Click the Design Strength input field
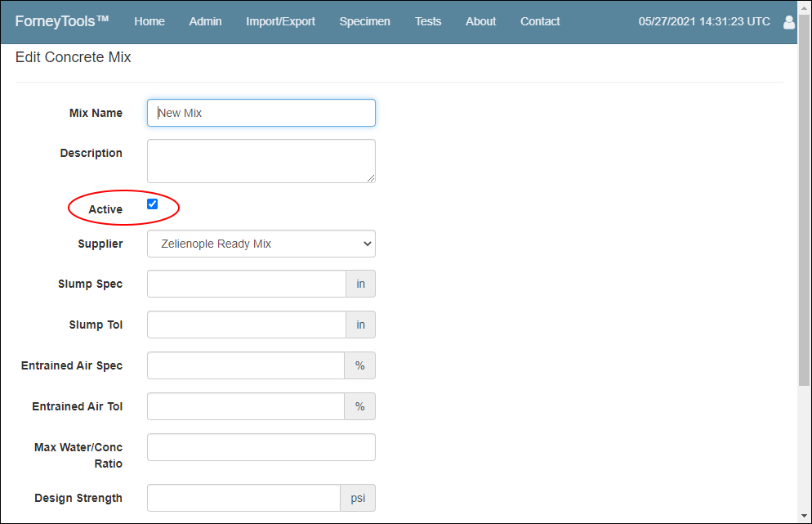 243,498
